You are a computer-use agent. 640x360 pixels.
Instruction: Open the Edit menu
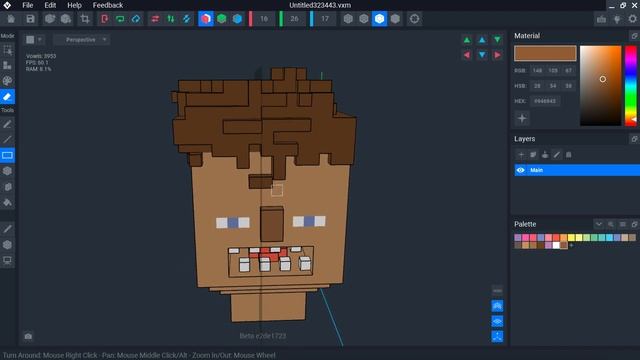[50, 5]
